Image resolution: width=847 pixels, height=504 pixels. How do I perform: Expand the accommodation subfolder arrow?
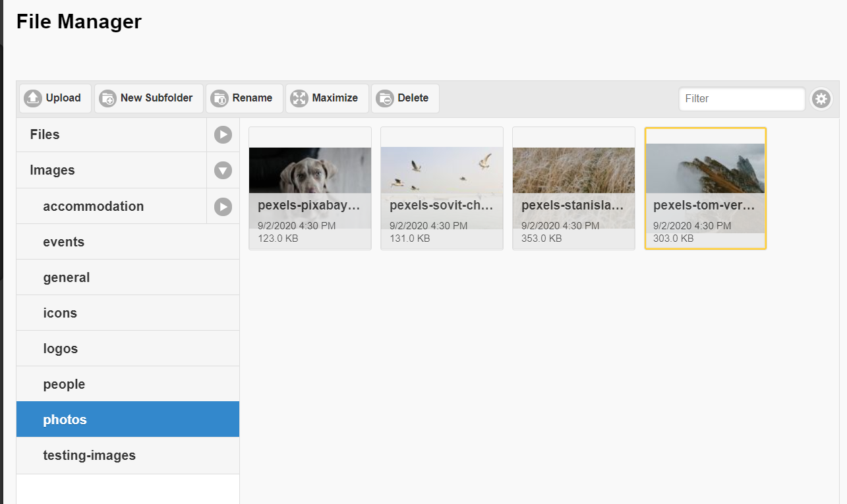click(x=223, y=206)
